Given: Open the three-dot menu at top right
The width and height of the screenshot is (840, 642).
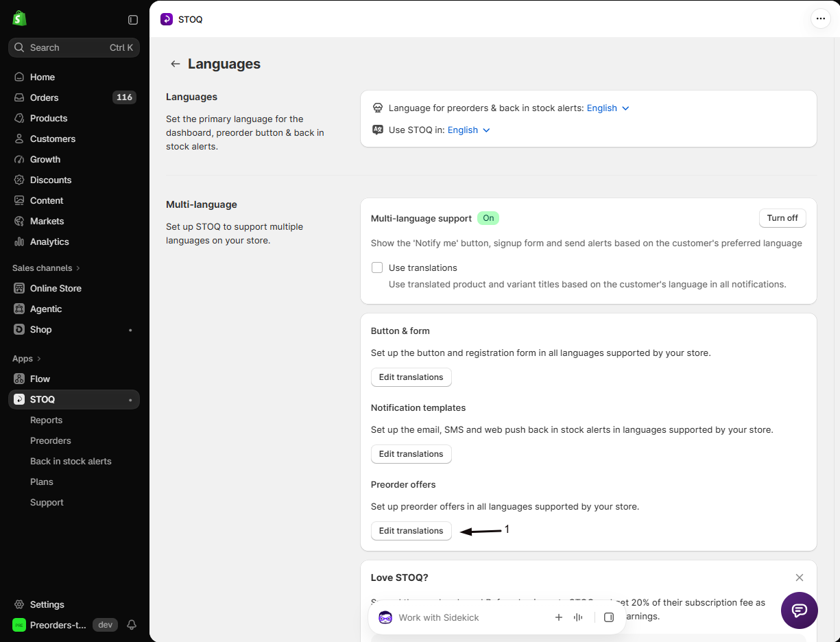Looking at the screenshot, I should coord(821,19).
